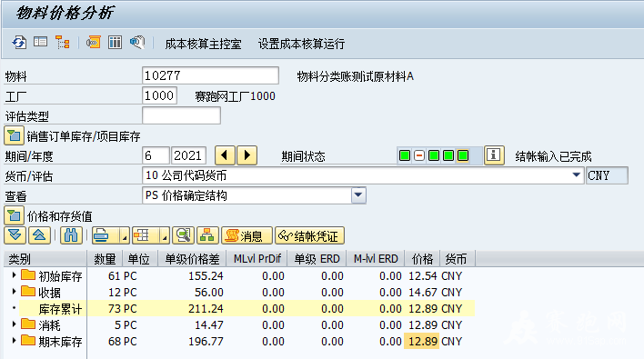The width and height of the screenshot is (644, 359).
Task: Click the expand all nodes icon
Action: [x=15, y=235]
